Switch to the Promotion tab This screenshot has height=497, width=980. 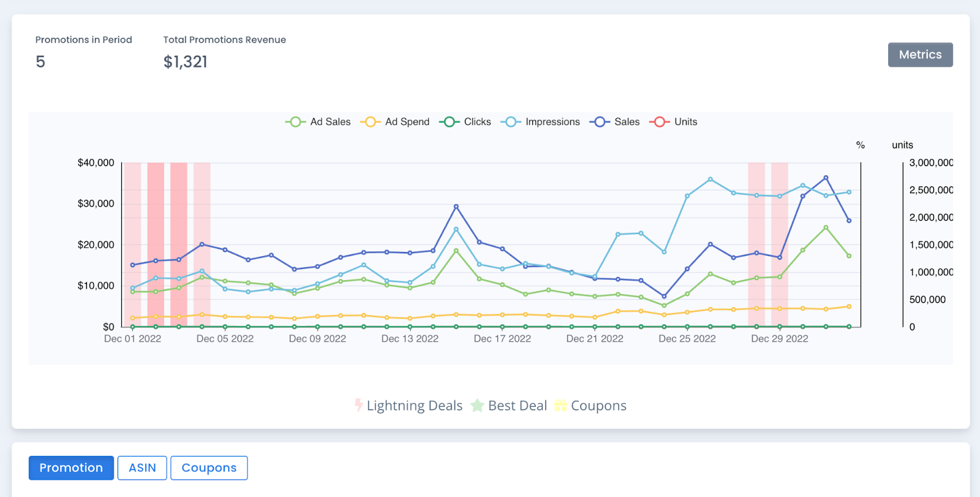coord(71,468)
